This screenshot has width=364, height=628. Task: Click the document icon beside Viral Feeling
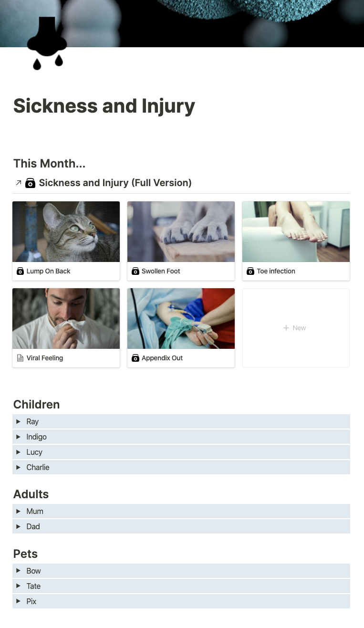(x=20, y=358)
